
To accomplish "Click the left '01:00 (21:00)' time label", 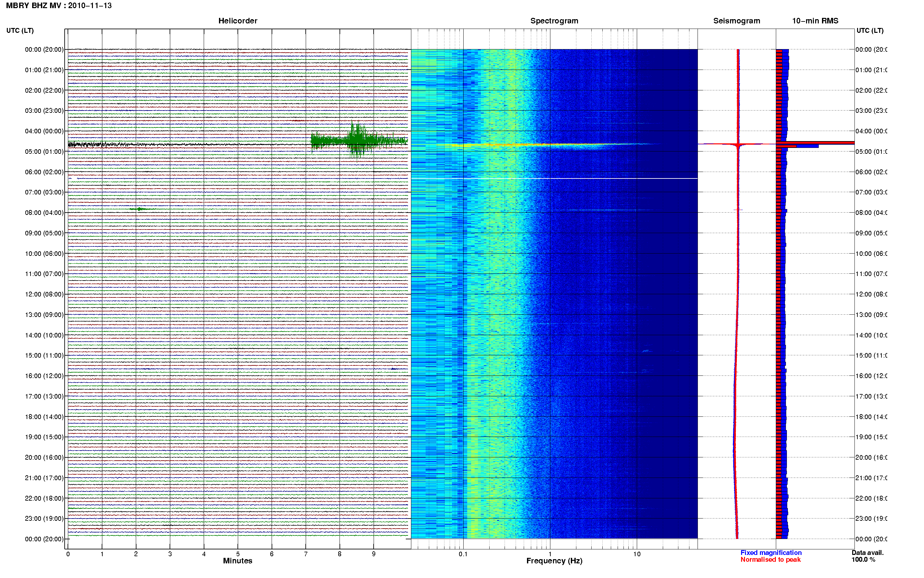I will (44, 70).
